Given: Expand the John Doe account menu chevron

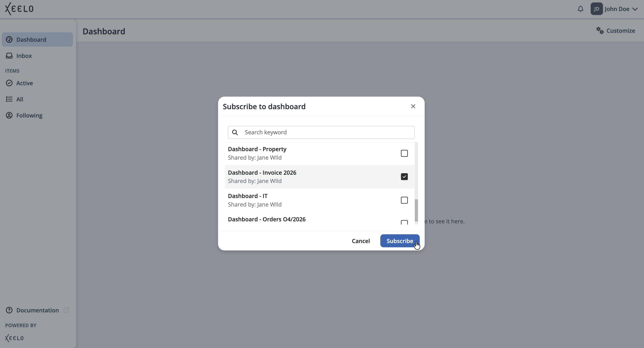Looking at the screenshot, I should pos(635,9).
